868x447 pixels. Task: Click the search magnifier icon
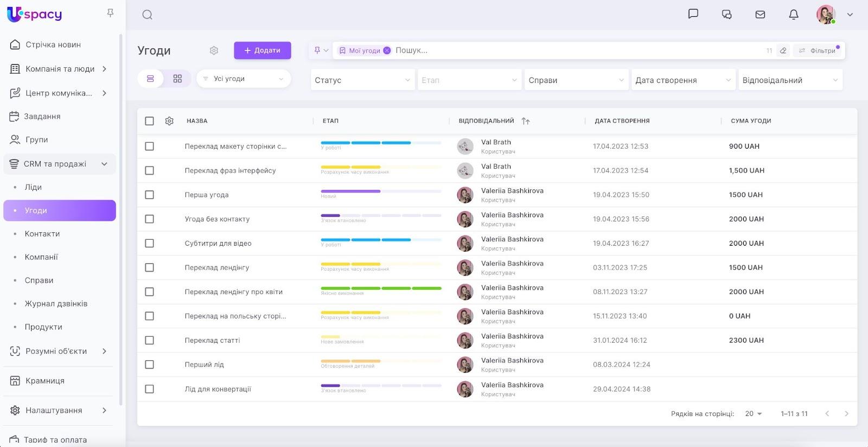tap(147, 15)
